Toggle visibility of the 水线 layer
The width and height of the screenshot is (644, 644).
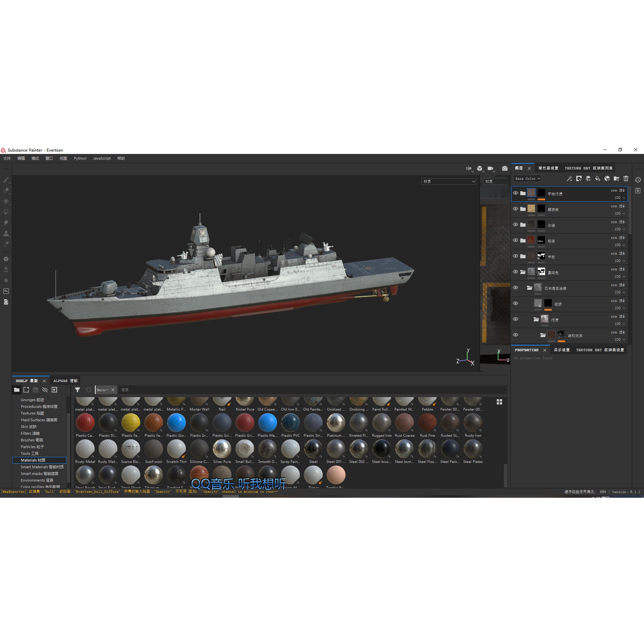coord(516,225)
